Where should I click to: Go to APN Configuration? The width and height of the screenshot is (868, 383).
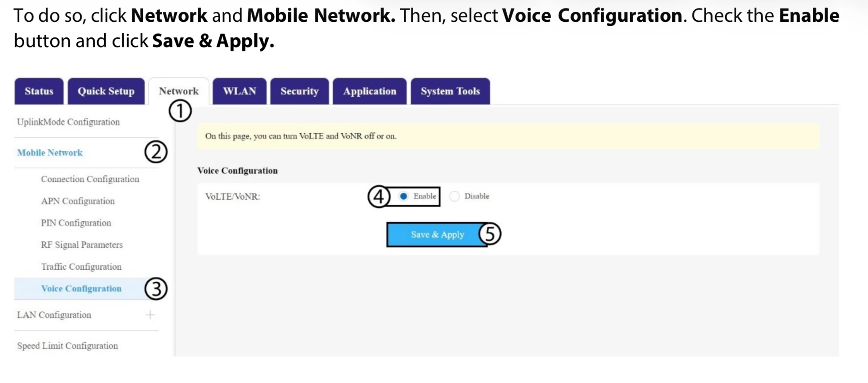[78, 201]
